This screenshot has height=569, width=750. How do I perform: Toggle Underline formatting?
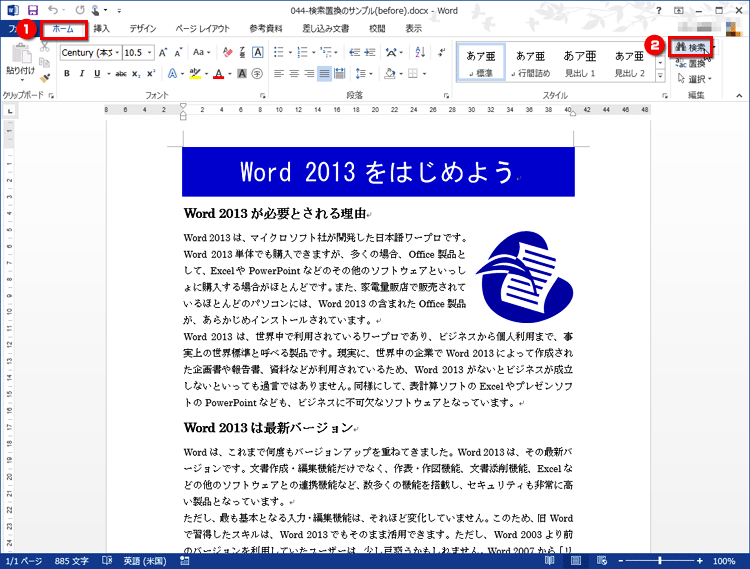[x=97, y=74]
